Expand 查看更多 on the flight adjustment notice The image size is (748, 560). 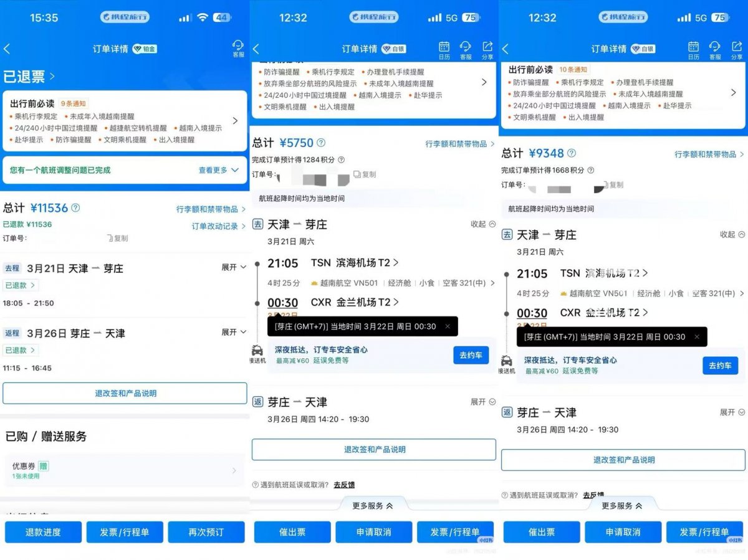pos(218,170)
